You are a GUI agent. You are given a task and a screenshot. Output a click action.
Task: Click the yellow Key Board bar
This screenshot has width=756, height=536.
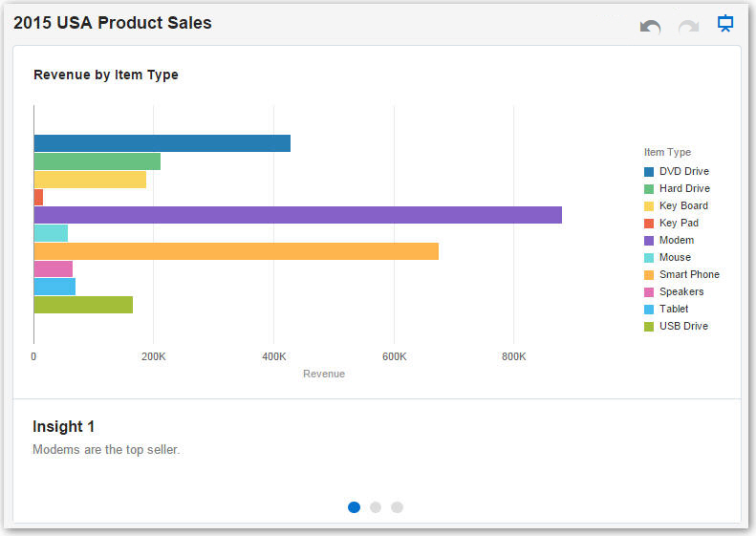pos(90,180)
